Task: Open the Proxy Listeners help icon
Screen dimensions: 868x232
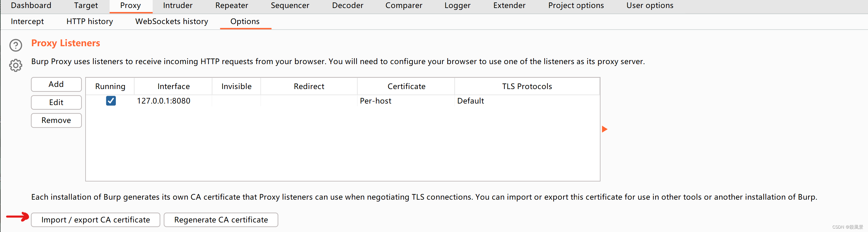Action: coord(15,45)
